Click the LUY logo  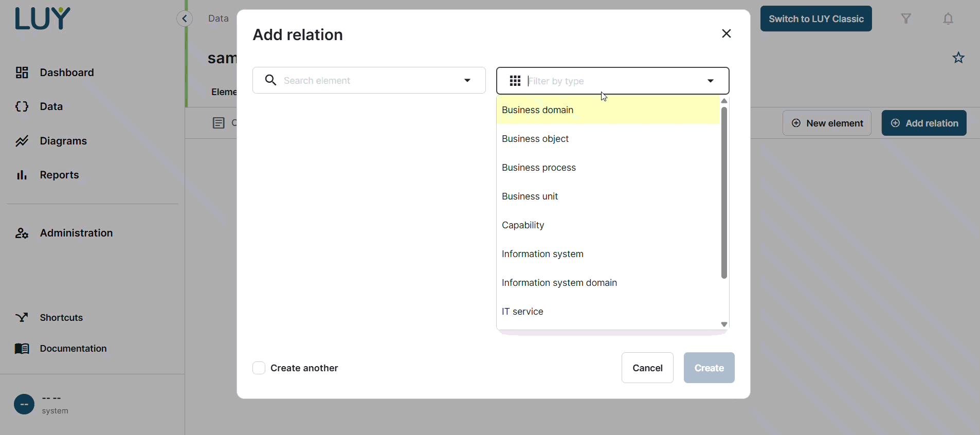coord(43,19)
